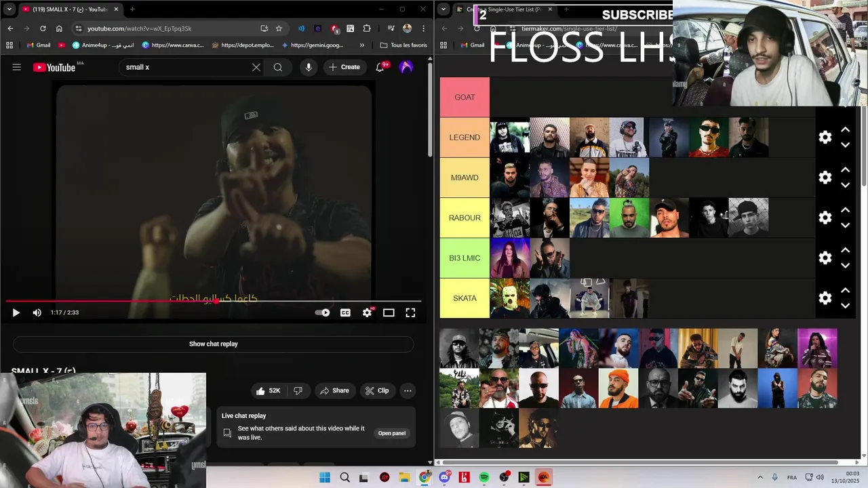Open settings gear for BI3 LMIC tier
The image size is (868, 488).
[825, 258]
